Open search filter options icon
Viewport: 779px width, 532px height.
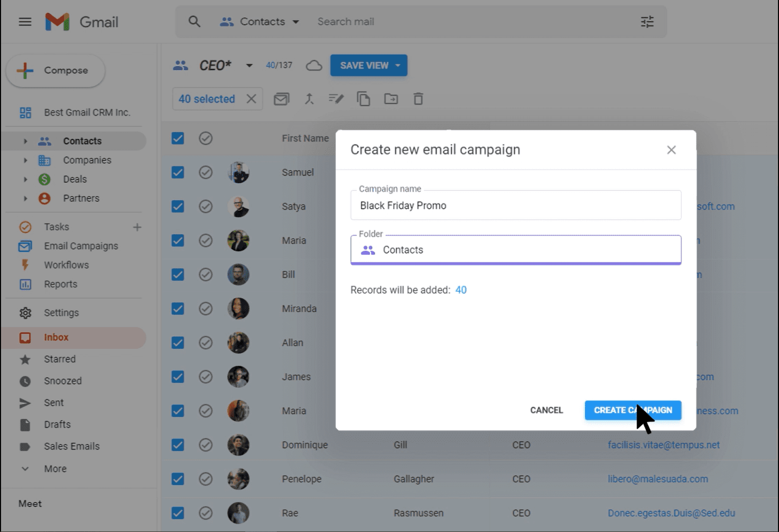coord(647,22)
